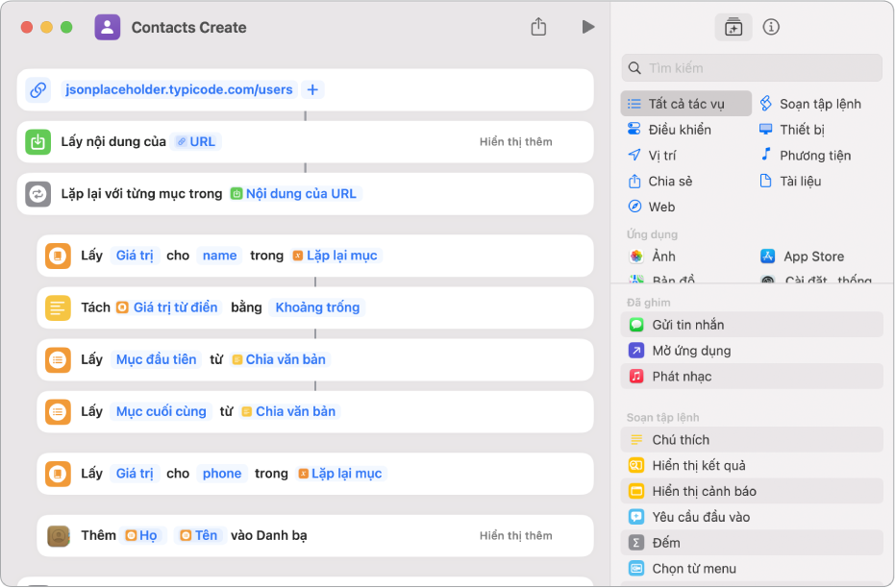Open the Giá trị dropdown for name
This screenshot has height=588, width=895.
click(135, 256)
